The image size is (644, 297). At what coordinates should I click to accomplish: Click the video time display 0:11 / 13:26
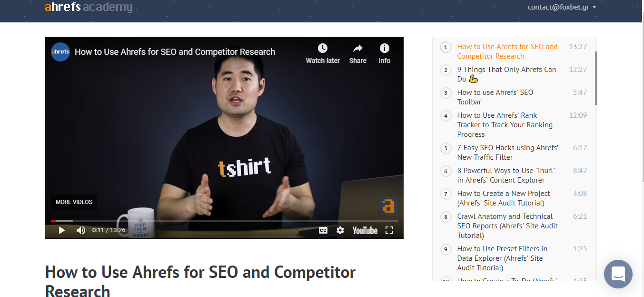pos(109,230)
